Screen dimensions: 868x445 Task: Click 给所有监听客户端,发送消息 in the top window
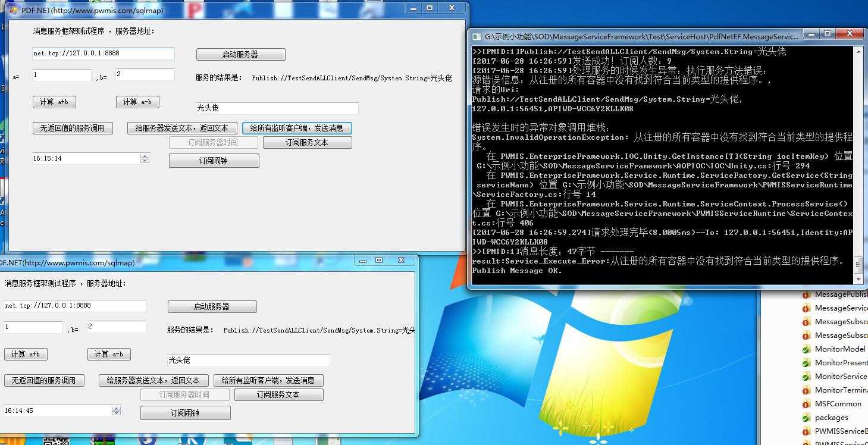click(297, 128)
